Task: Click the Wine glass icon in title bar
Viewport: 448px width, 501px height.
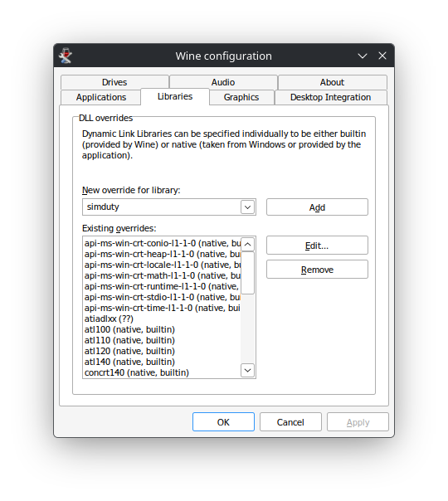Action: [x=66, y=56]
